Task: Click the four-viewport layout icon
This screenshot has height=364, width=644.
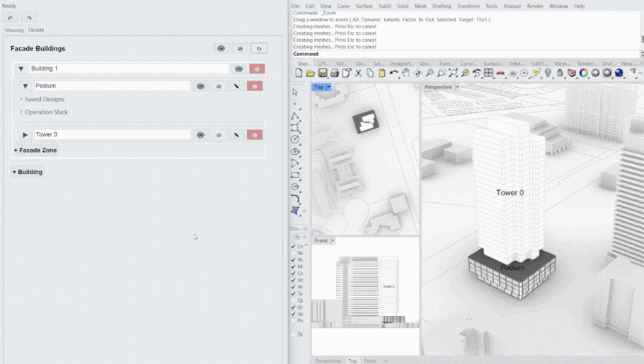Action: click(x=488, y=73)
